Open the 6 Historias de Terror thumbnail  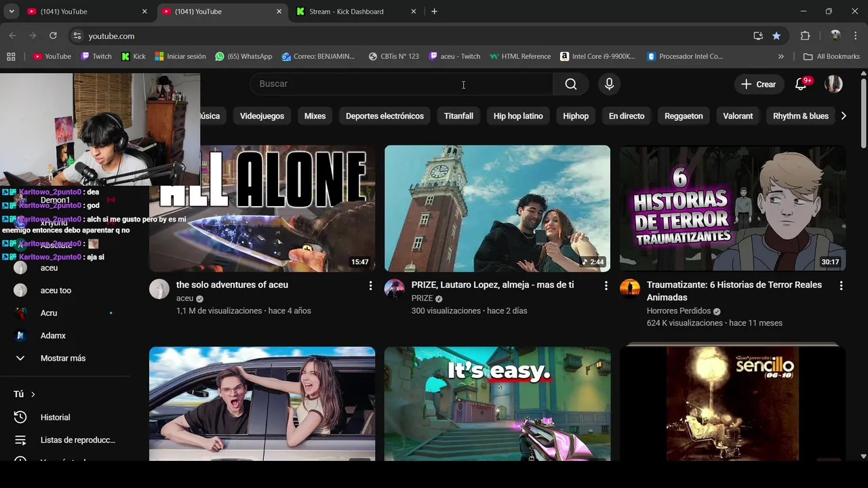tap(732, 209)
